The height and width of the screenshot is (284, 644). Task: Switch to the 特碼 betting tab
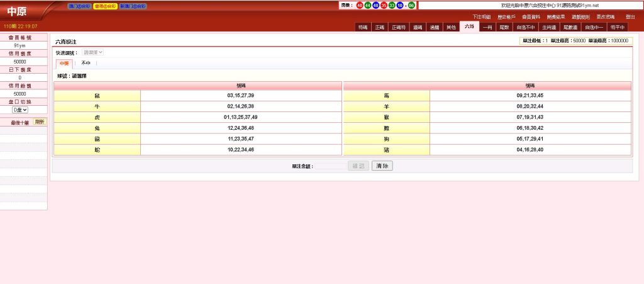point(363,28)
